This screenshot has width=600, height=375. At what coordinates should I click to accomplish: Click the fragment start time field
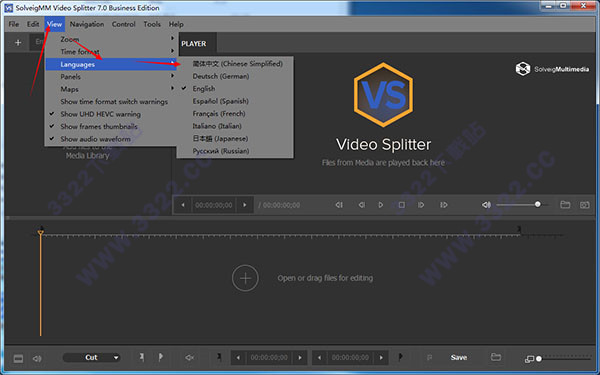point(269,358)
